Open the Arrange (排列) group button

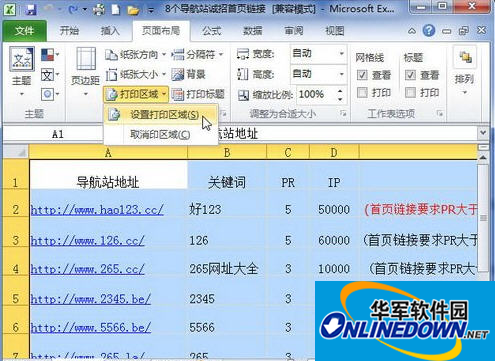tap(464, 71)
